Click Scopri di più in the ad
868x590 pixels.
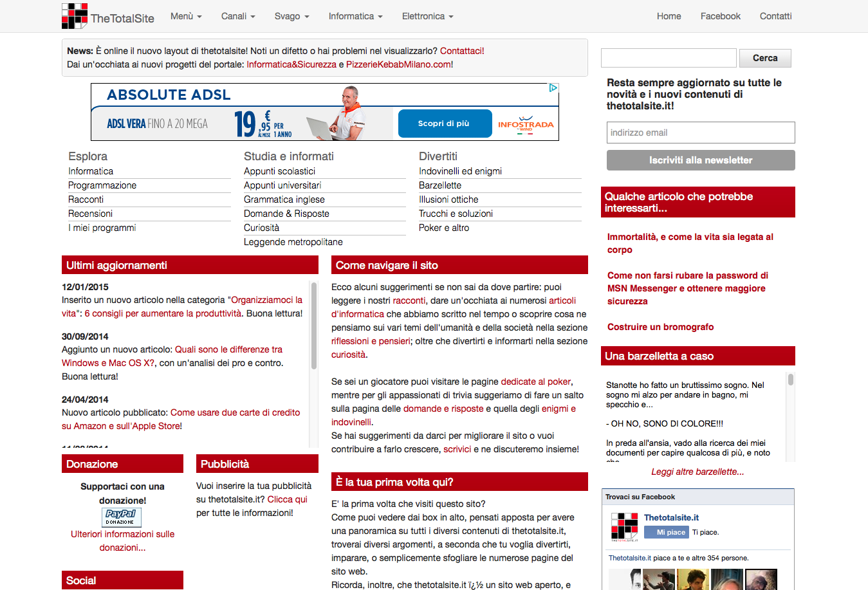(x=445, y=124)
